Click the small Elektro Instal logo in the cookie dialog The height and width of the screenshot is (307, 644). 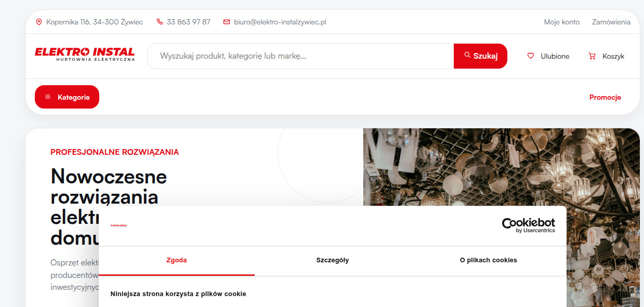[119, 225]
